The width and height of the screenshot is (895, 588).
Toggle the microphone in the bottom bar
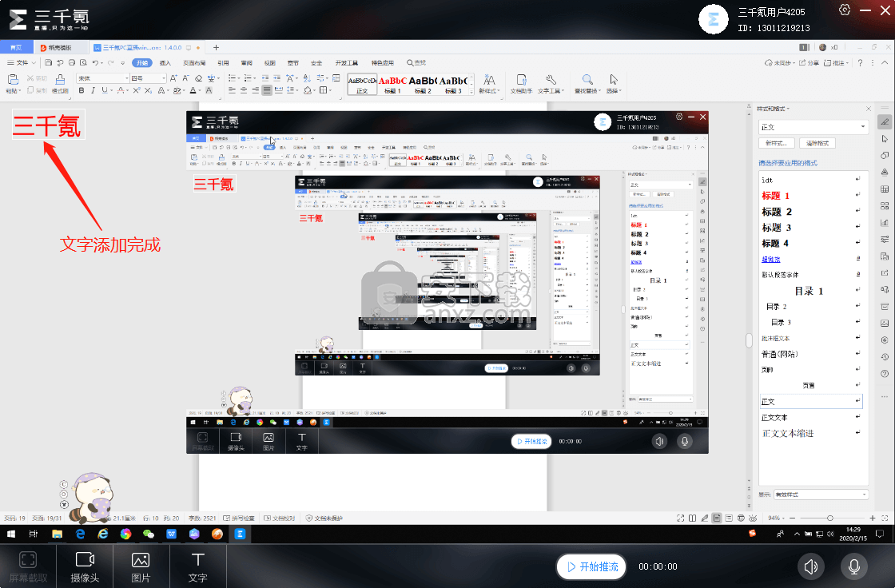[x=854, y=566]
